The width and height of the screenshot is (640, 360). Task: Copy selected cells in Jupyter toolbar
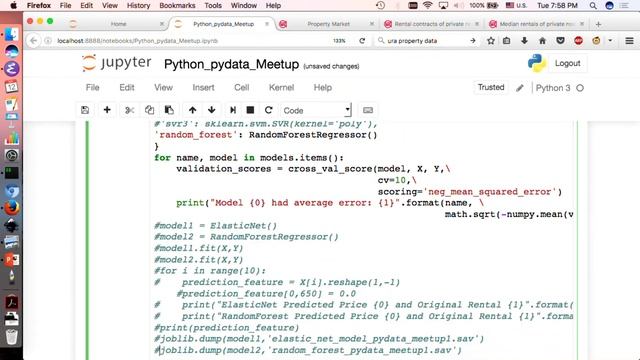tap(149, 110)
